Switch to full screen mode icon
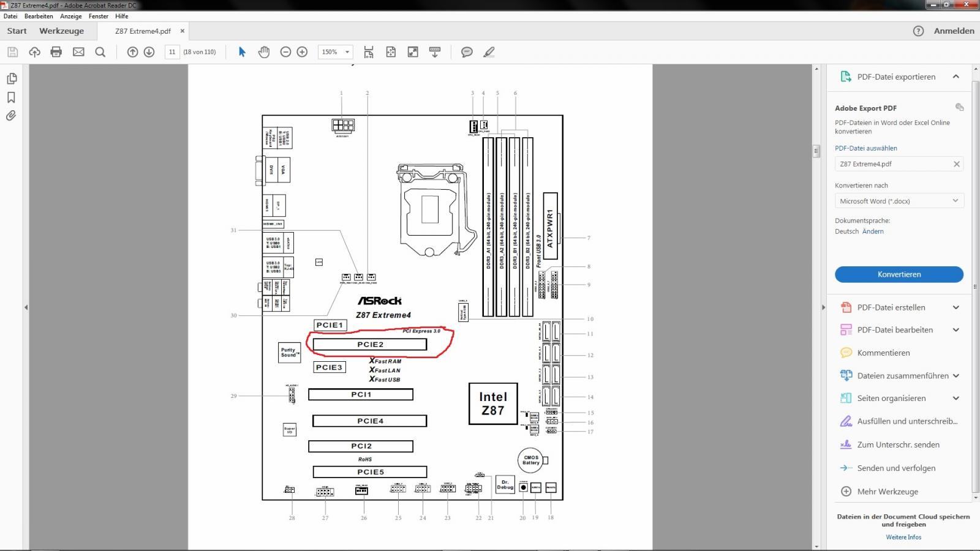Image resolution: width=980 pixels, height=551 pixels. pos(413,52)
